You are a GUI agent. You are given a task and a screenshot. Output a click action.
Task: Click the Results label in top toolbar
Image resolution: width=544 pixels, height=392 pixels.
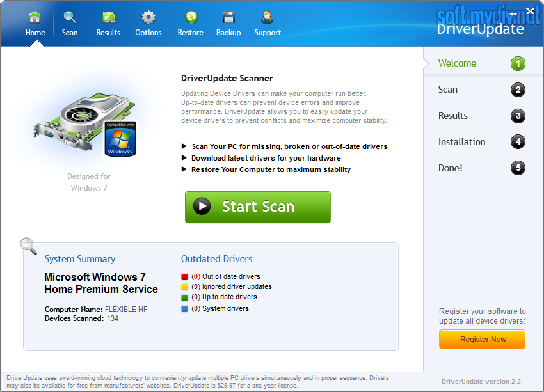[x=108, y=33]
